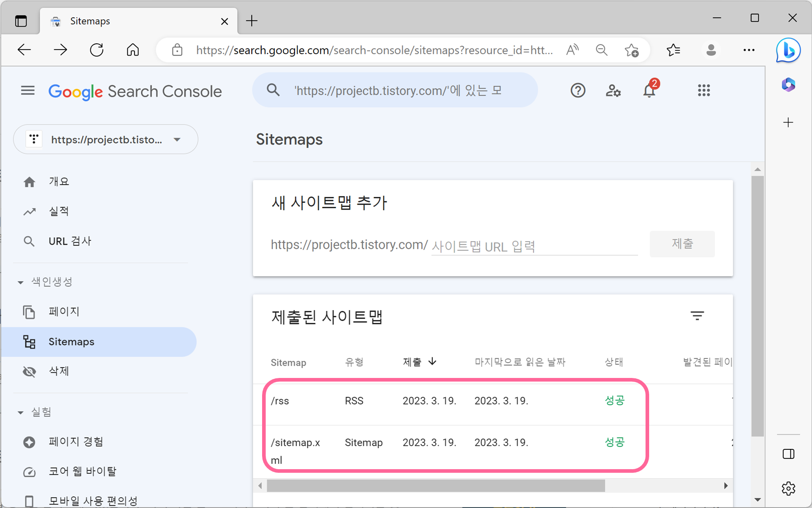
Task: Open the favorites list icon
Action: 674,50
